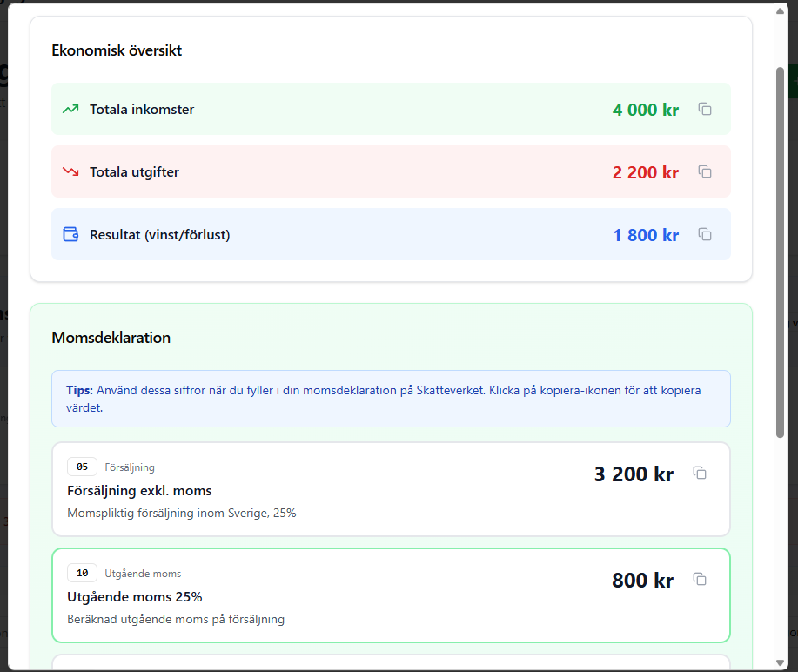This screenshot has width=798, height=672.
Task: Click the 4 000 kr income amount
Action: [x=645, y=110]
